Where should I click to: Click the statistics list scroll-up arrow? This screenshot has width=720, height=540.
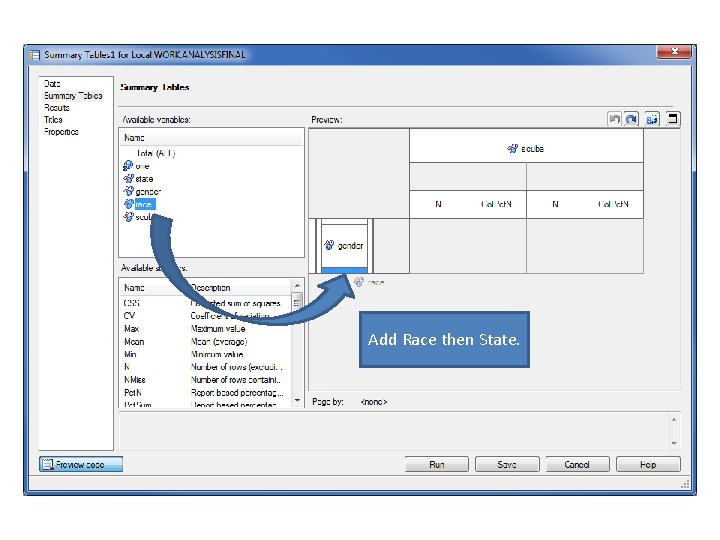tap(297, 285)
